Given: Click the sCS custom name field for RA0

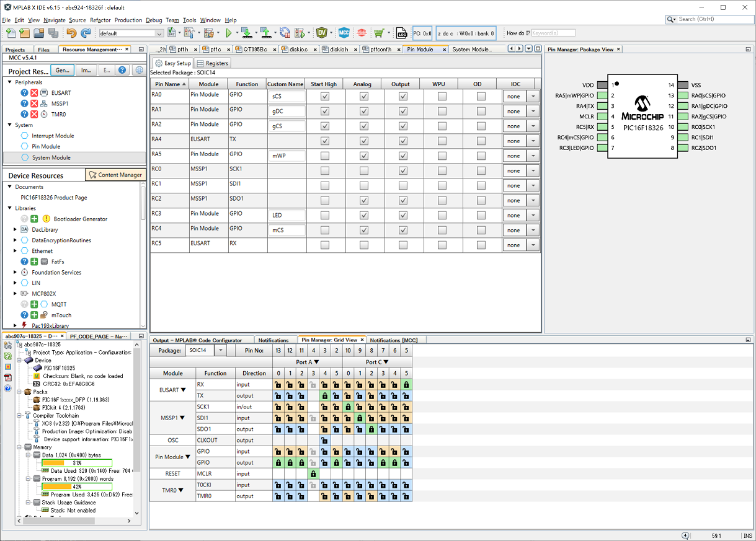Looking at the screenshot, I should pyautogui.click(x=287, y=97).
